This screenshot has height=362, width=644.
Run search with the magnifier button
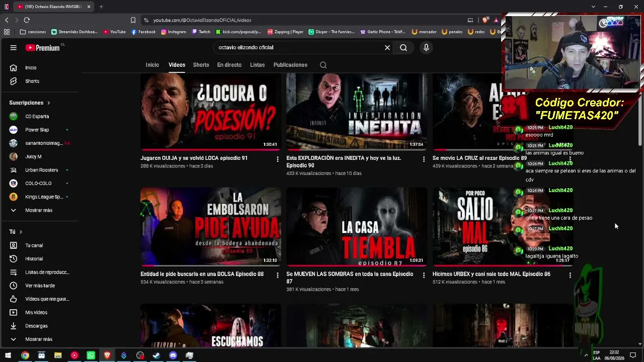(404, 48)
